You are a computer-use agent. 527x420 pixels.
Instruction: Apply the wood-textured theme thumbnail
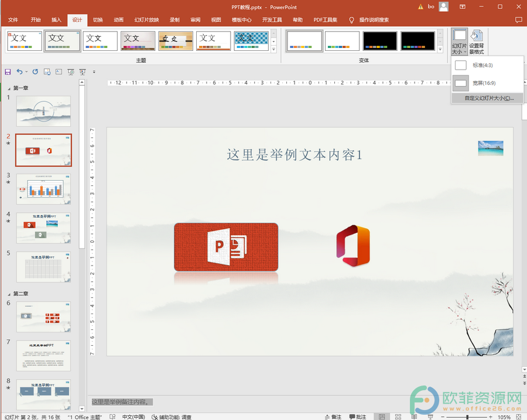click(x=176, y=41)
